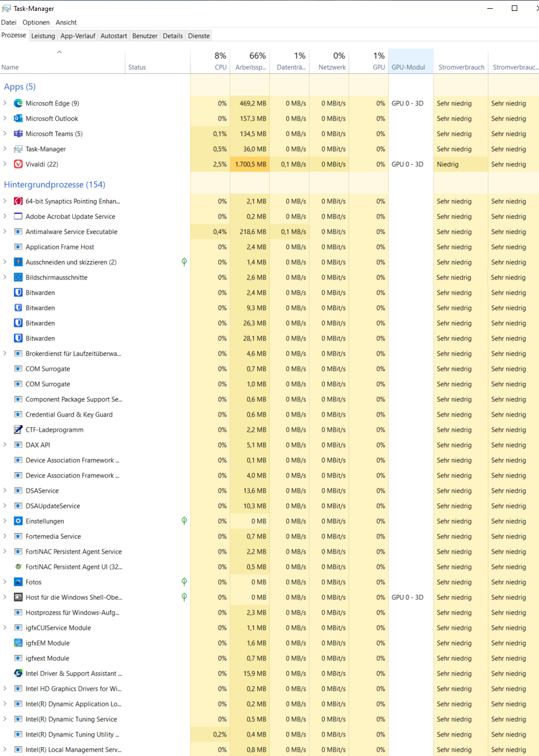Viewport: 539px width, 756px height.
Task: Click the Microsoft Outlook icon
Action: (x=18, y=119)
